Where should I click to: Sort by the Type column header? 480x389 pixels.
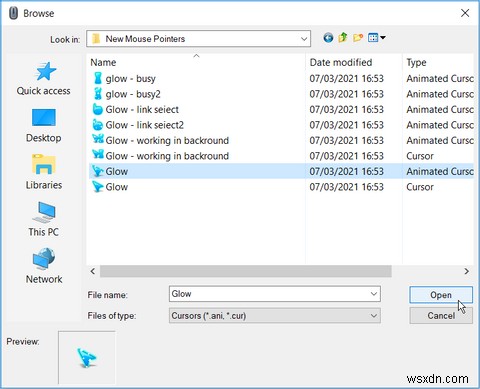point(416,62)
